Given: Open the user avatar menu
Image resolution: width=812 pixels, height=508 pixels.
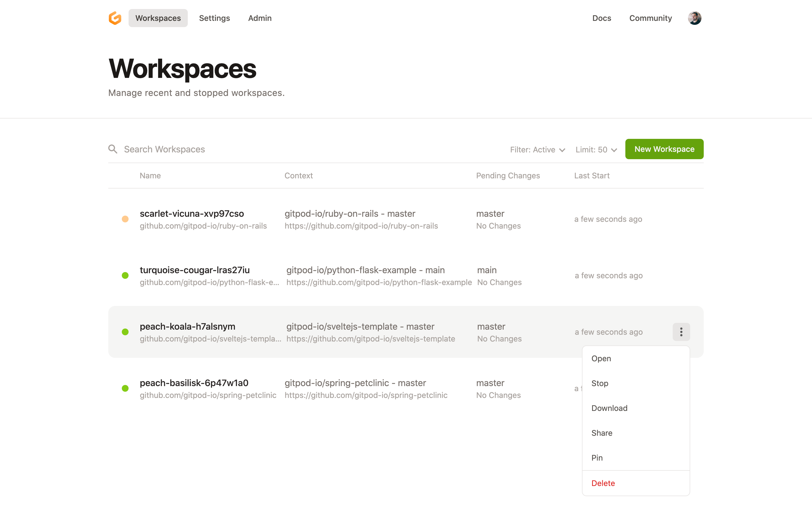Looking at the screenshot, I should tap(694, 18).
